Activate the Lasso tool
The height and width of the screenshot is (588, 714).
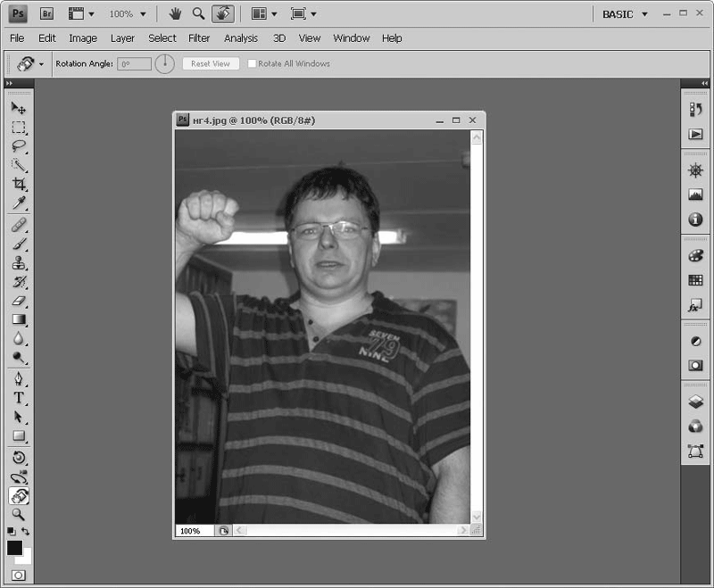pyautogui.click(x=18, y=146)
